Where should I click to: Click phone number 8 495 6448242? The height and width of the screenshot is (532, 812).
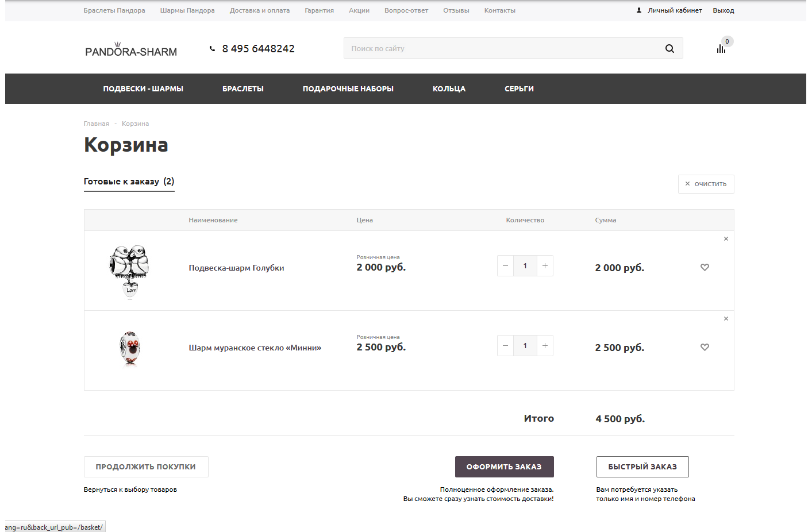click(259, 49)
